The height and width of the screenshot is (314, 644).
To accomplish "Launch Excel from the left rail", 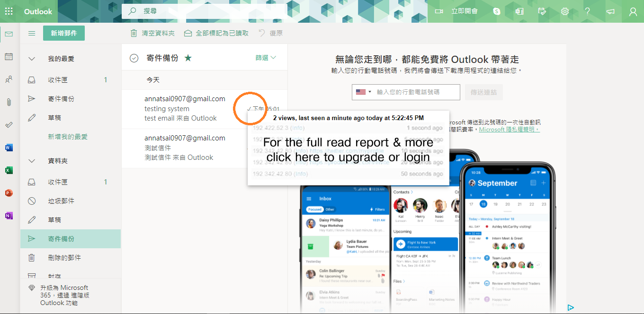I will pos(9,170).
